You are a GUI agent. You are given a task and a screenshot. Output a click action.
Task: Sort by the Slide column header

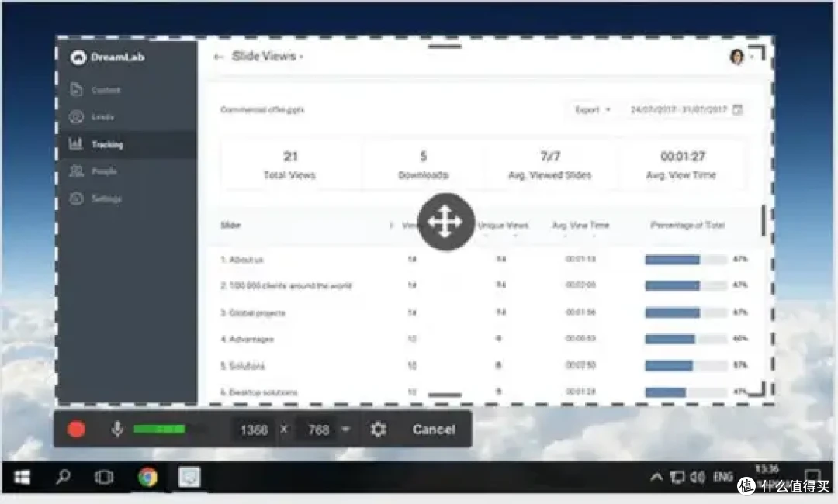(230, 226)
